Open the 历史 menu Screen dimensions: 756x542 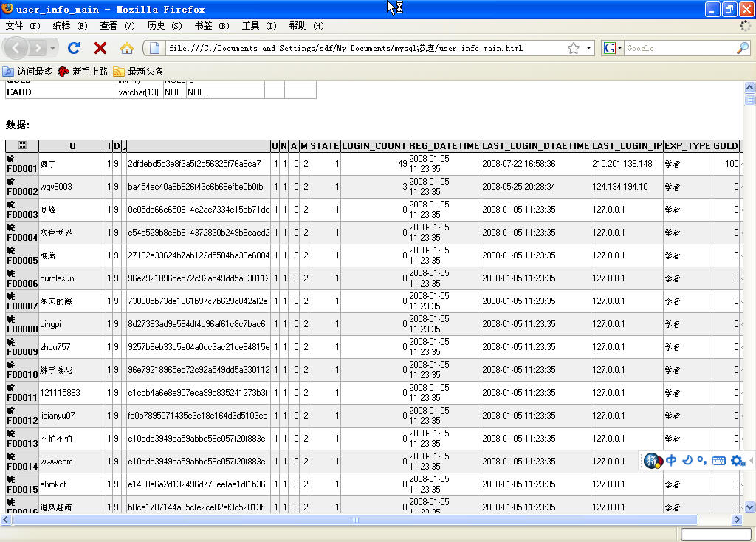click(x=165, y=26)
